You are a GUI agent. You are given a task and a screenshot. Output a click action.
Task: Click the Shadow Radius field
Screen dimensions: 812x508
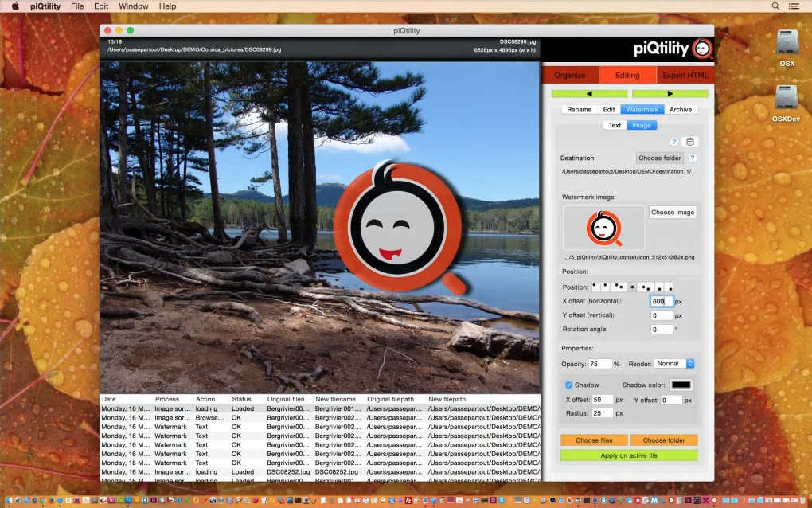(603, 413)
